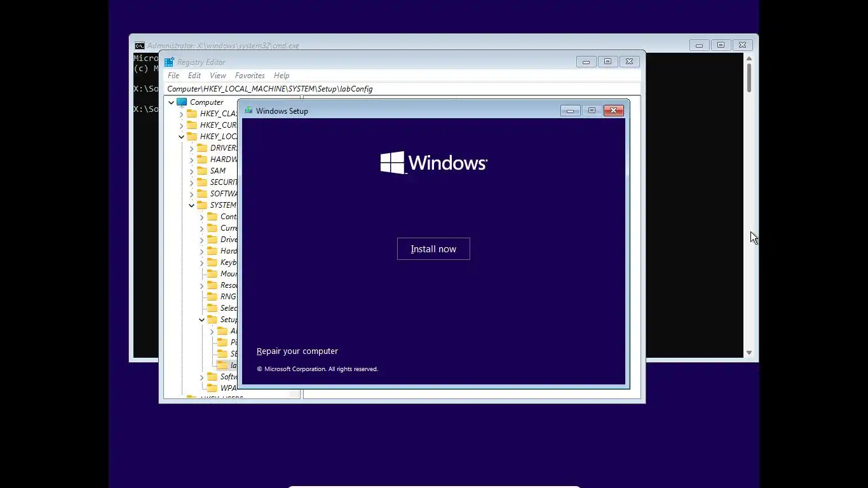Click the Computer icon in registry tree
Screen dimensions: 868x488
(182, 102)
